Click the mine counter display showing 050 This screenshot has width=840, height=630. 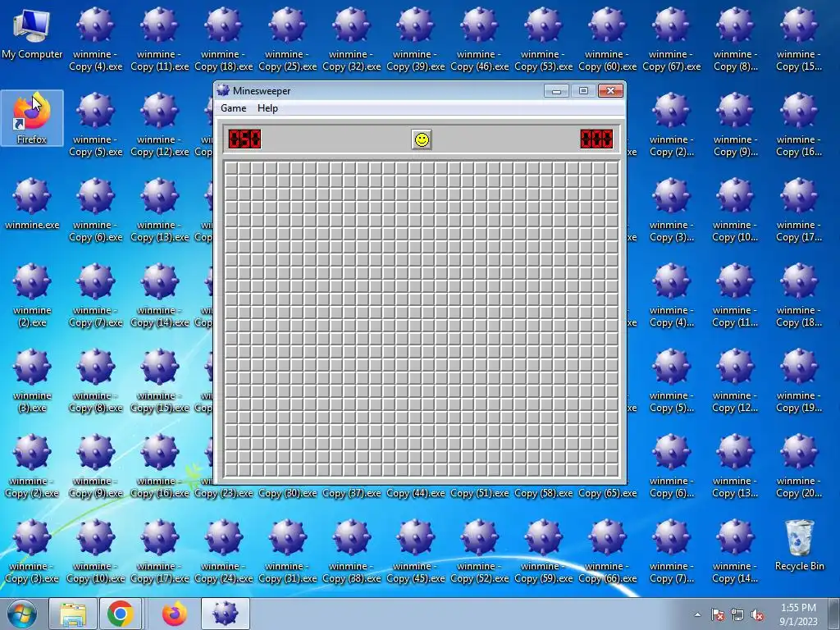[244, 139]
